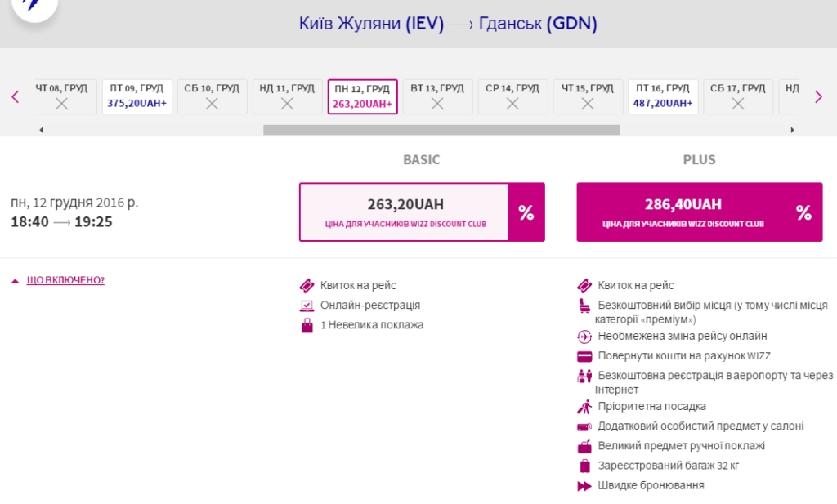Click text Повернути кошти на рахунок WIZZ

coord(684,355)
